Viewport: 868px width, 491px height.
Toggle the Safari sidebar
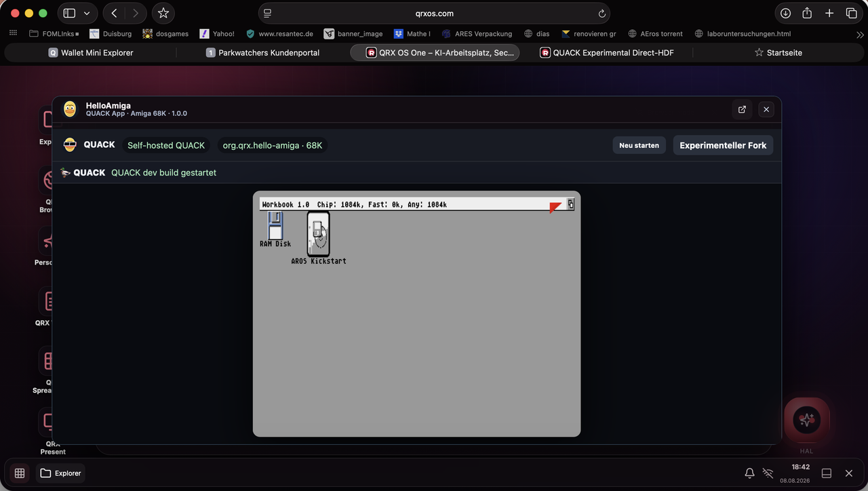tap(69, 13)
